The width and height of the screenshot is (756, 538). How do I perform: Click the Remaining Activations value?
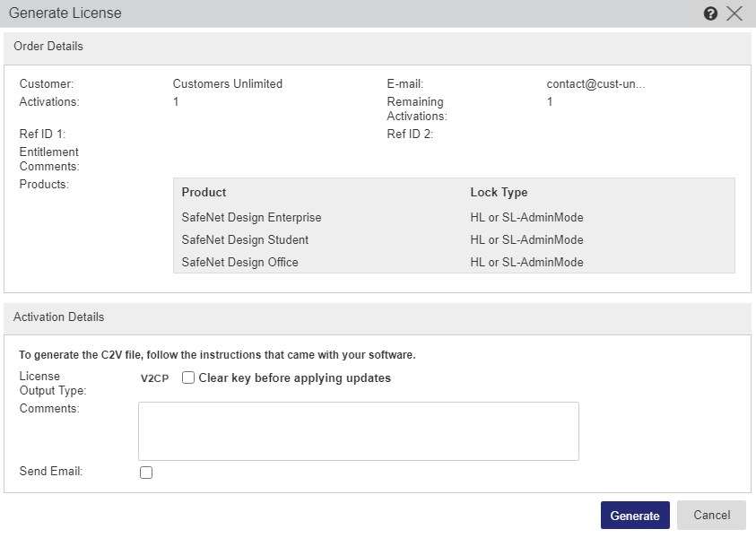550,102
